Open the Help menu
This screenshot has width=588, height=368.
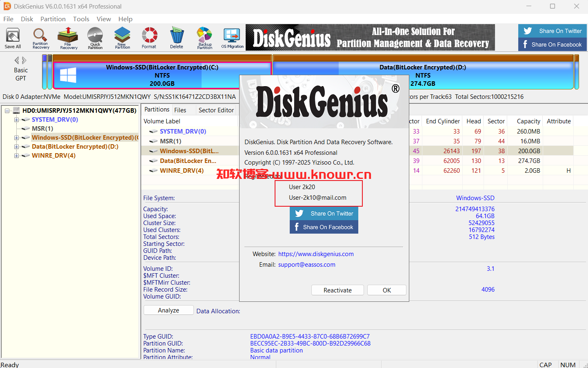pos(125,19)
